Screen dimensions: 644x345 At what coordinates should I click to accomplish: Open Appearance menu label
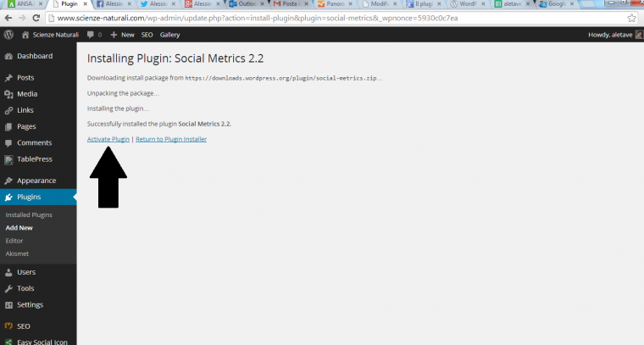pyautogui.click(x=36, y=181)
